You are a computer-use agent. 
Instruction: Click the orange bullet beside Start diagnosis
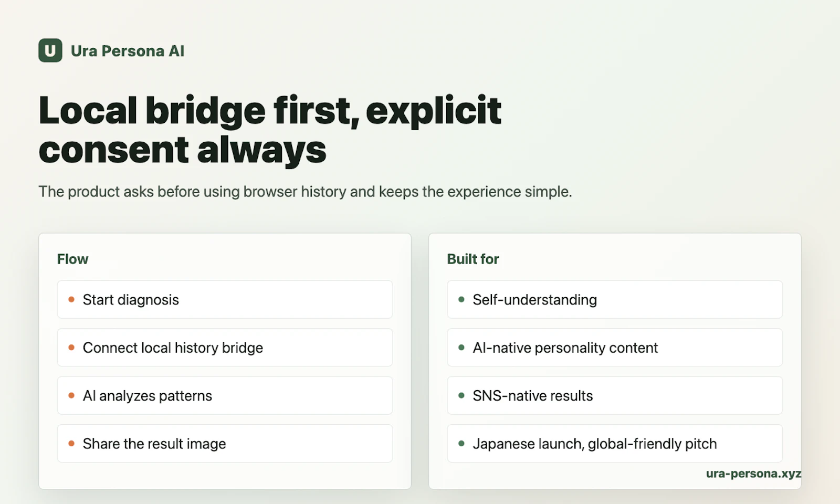tap(71, 299)
